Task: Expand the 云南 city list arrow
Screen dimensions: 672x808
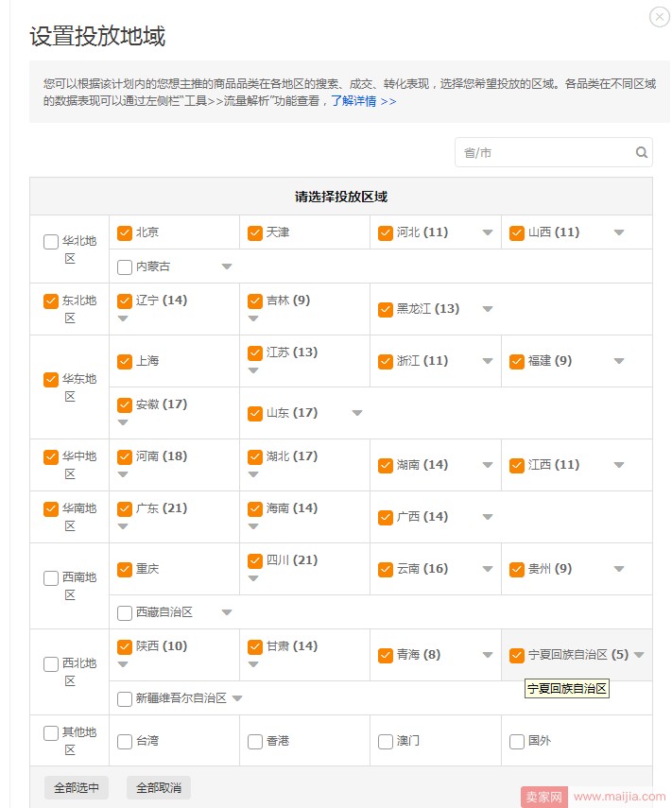Action: 488,570
